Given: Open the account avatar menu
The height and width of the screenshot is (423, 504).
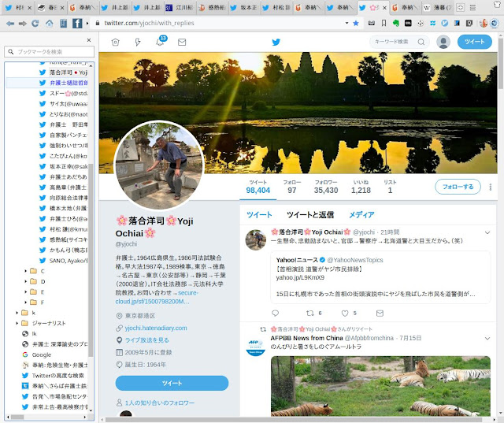Looking at the screenshot, I should point(443,42).
